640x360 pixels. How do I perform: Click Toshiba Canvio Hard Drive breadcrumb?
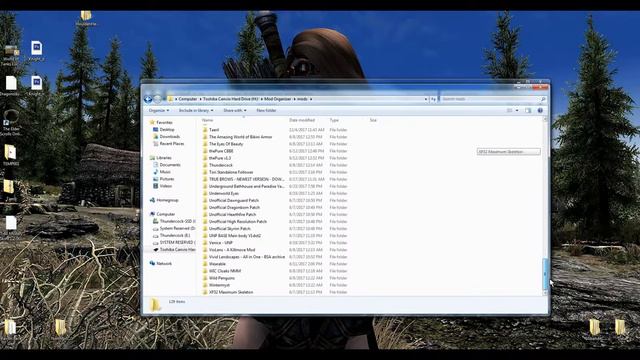pos(231,99)
